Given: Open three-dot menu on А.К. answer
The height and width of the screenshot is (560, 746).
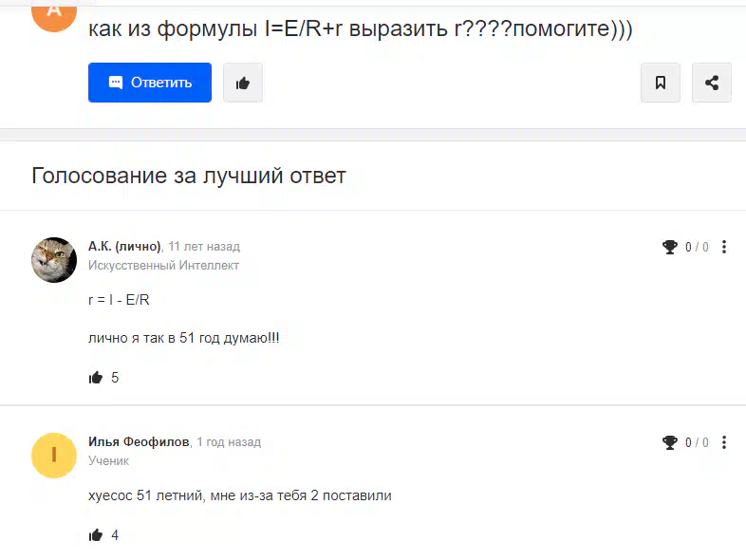Looking at the screenshot, I should pos(724,247).
